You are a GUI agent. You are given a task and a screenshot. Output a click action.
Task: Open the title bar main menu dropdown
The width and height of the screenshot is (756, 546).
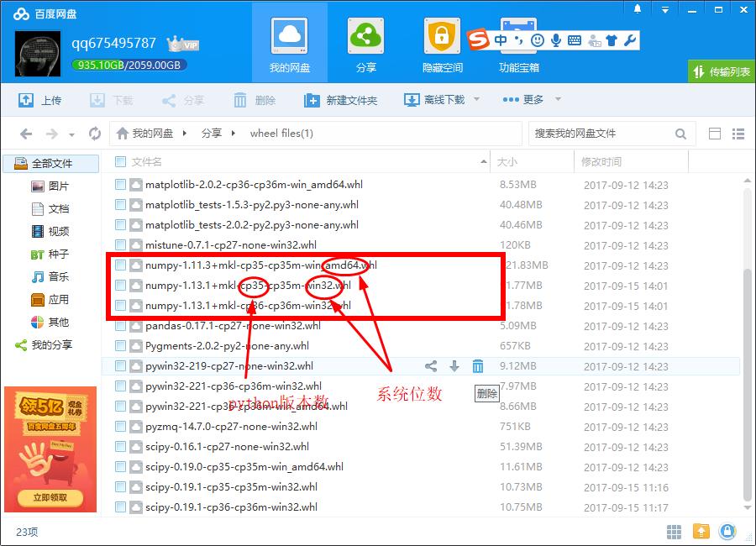pos(665,9)
